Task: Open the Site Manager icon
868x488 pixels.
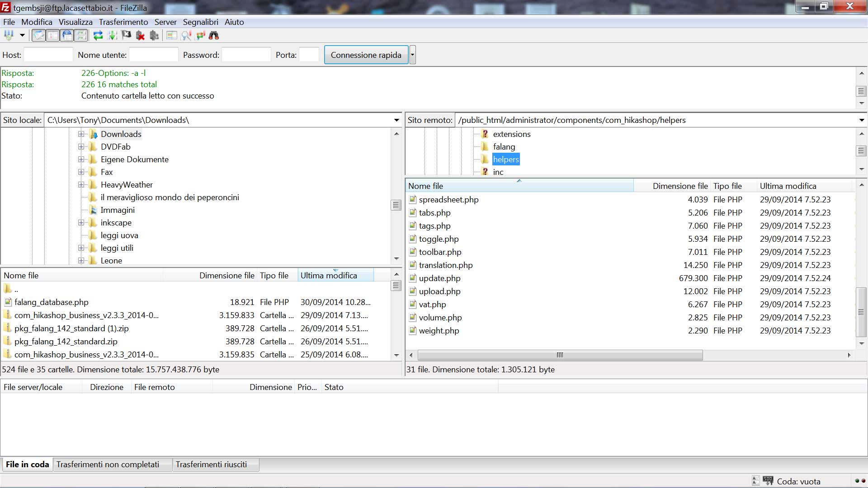Action: (x=9, y=35)
